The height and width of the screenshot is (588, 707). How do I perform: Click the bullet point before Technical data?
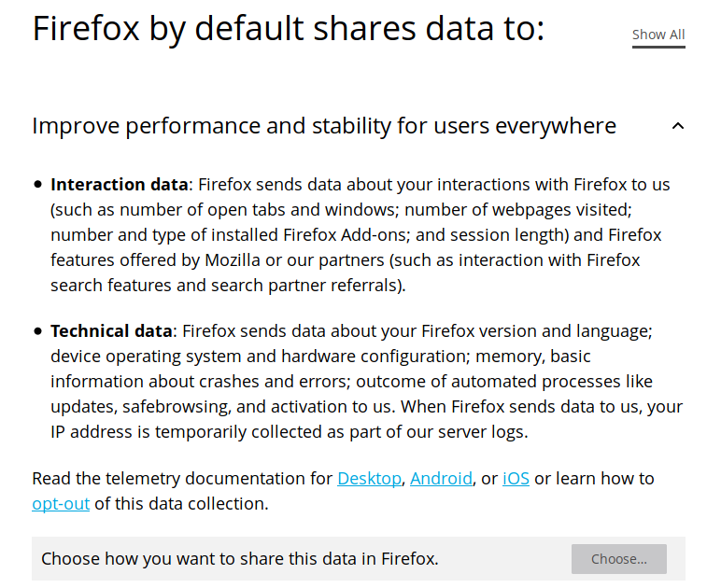tap(38, 331)
